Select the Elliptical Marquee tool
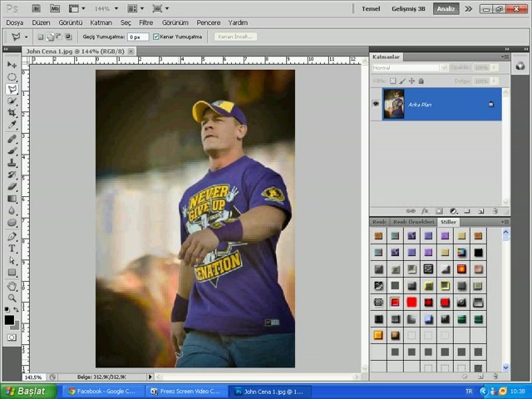The image size is (532, 399). point(12,77)
